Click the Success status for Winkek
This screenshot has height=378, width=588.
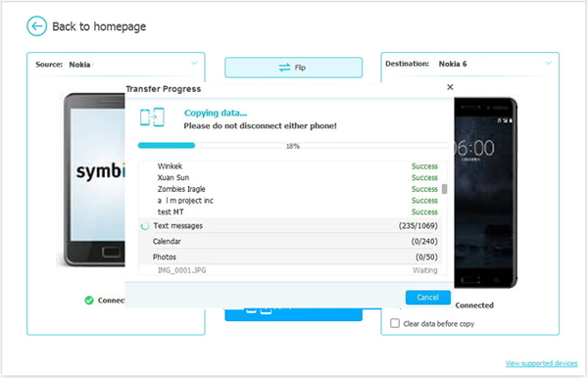[x=424, y=166]
